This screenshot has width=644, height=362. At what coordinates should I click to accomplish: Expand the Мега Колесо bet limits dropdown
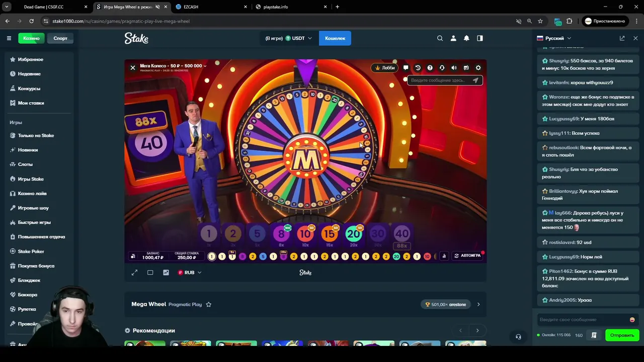pyautogui.click(x=173, y=66)
